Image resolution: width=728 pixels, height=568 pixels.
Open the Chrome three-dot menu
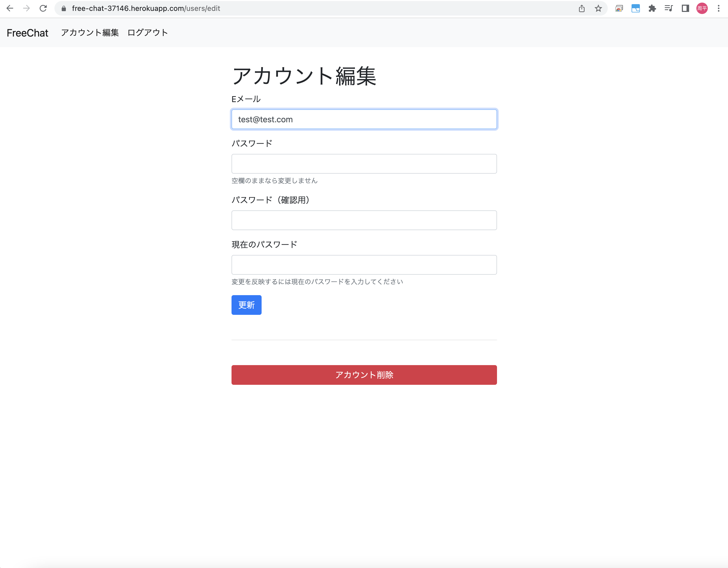point(719,8)
